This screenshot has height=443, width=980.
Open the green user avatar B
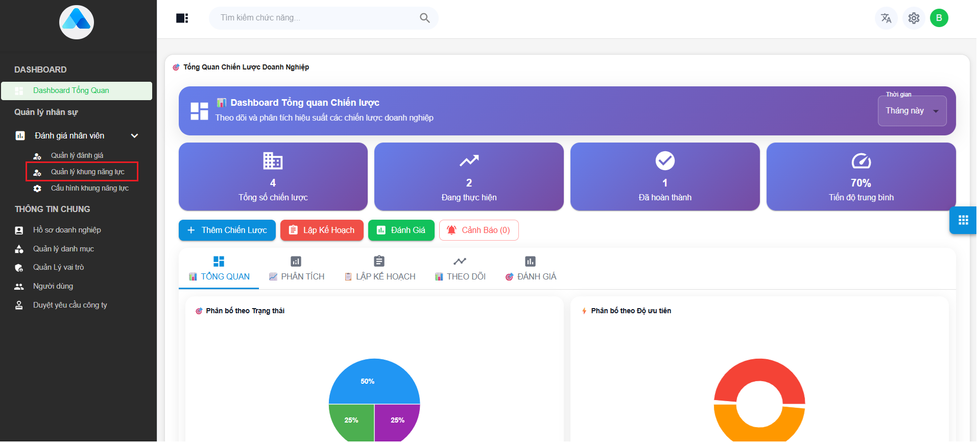[x=939, y=18]
